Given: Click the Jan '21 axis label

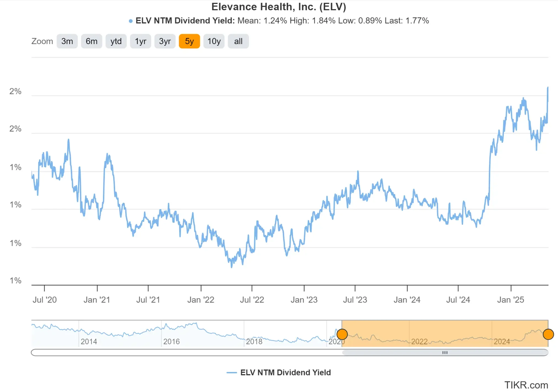Looking at the screenshot, I should 97,300.
